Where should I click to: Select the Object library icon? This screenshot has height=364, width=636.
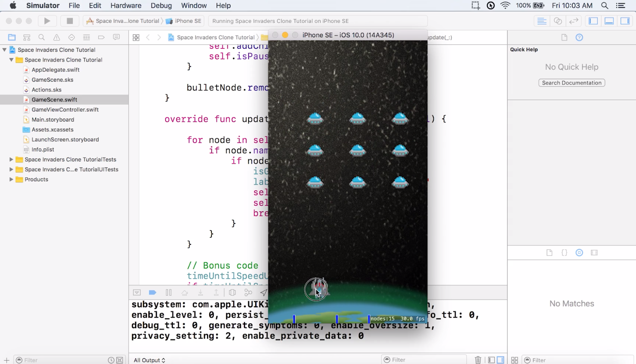tap(579, 253)
